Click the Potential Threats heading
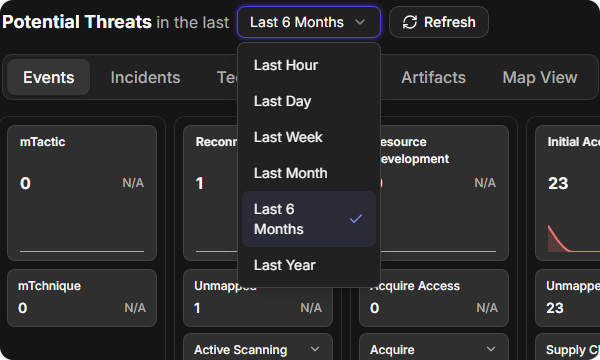 pos(77,22)
